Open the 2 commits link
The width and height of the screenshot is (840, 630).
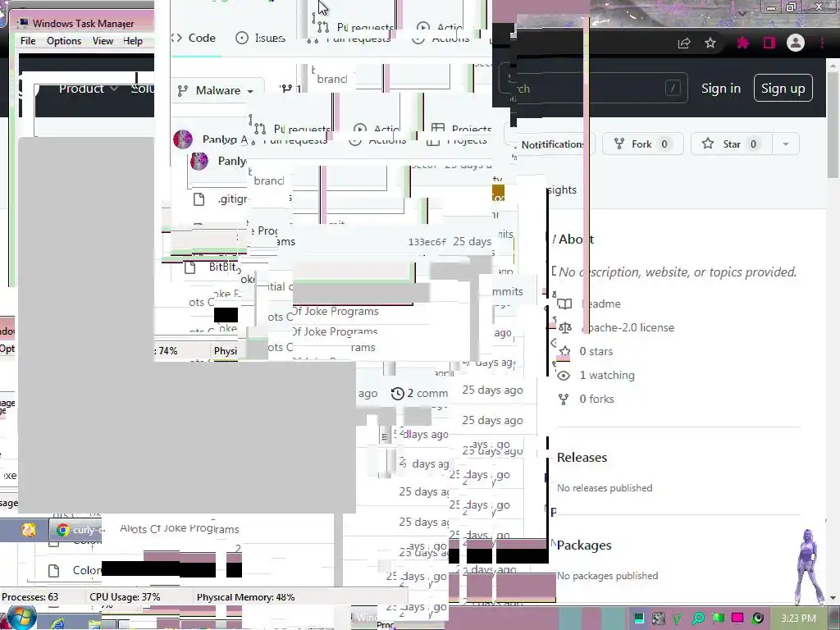pos(421,394)
